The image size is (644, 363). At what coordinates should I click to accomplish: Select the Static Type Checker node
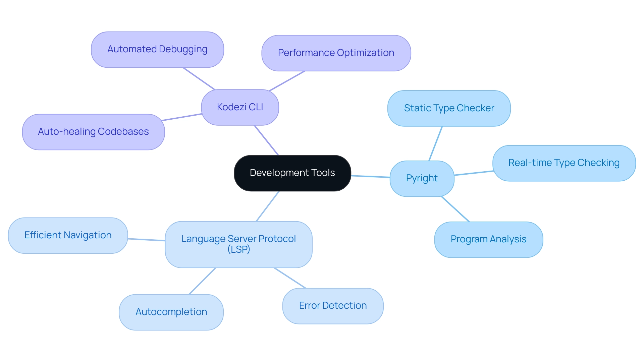point(449,108)
